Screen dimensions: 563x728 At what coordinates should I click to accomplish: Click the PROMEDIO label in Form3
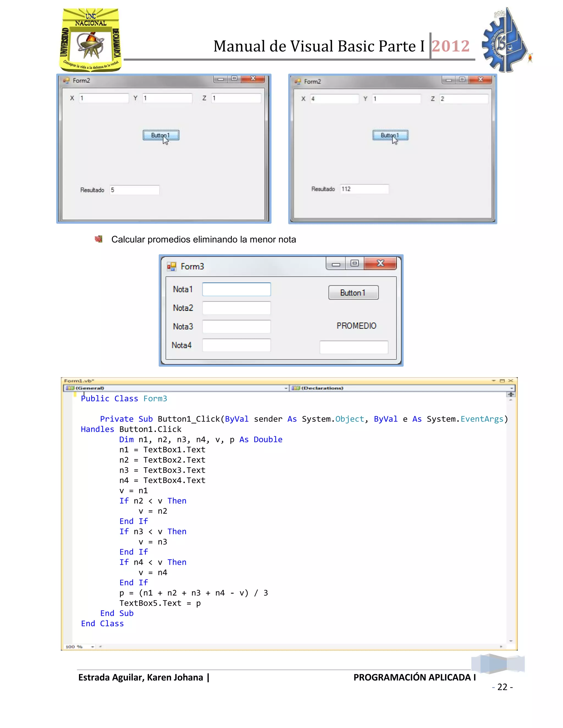pos(356,326)
